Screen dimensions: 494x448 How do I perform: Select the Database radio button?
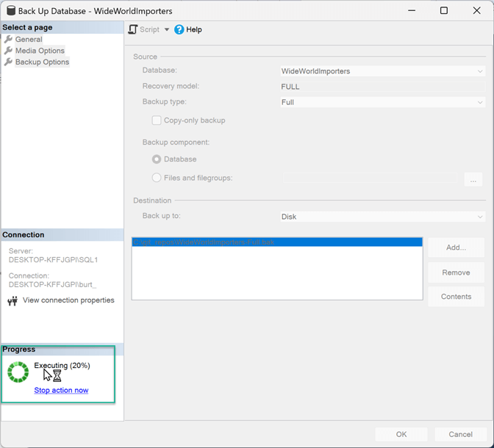[157, 159]
